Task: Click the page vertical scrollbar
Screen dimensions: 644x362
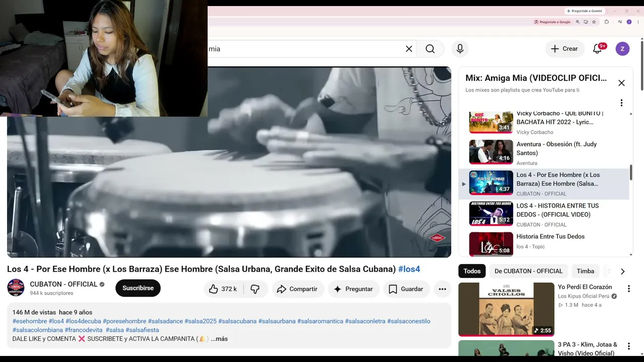Action: pos(641,65)
